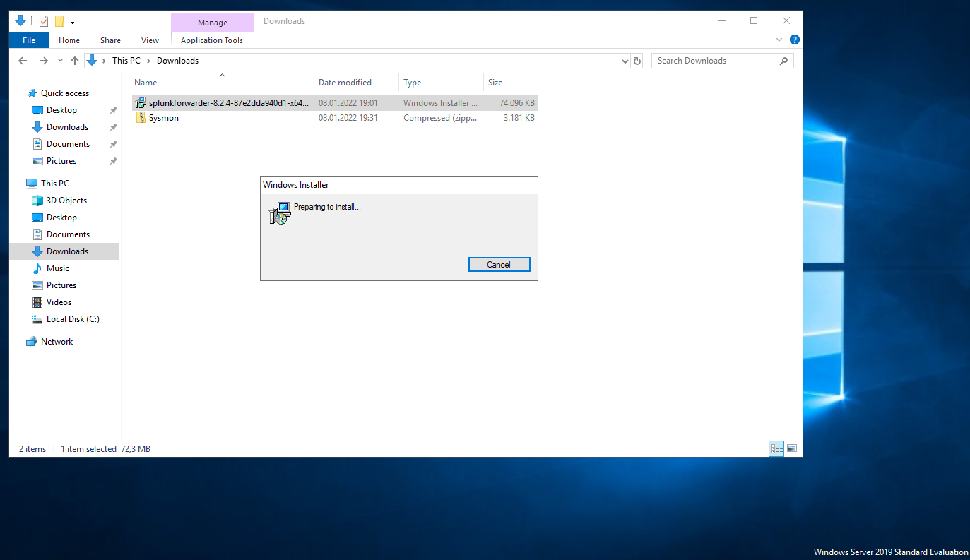970x560 pixels.
Task: Click the New folder quick access icon
Action: coord(59,21)
